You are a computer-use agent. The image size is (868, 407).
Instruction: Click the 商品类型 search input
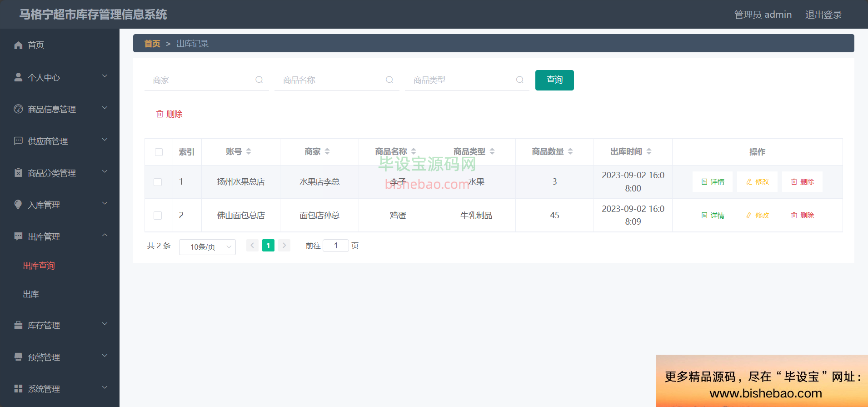[467, 80]
